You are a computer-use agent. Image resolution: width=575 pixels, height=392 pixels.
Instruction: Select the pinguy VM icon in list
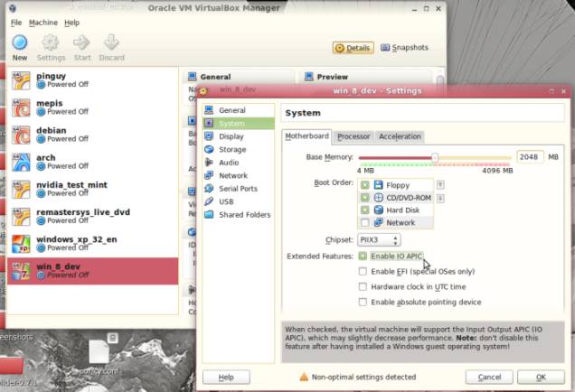(21, 80)
